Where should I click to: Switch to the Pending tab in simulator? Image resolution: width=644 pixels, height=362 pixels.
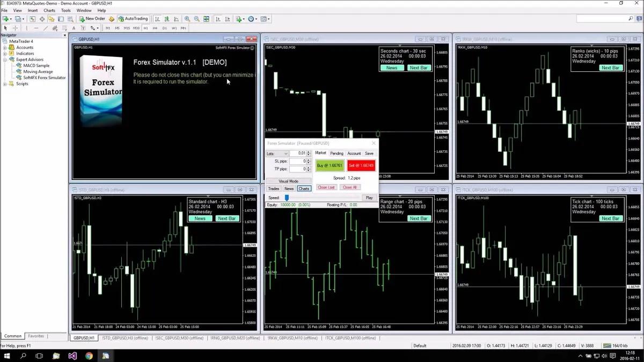pos(336,153)
